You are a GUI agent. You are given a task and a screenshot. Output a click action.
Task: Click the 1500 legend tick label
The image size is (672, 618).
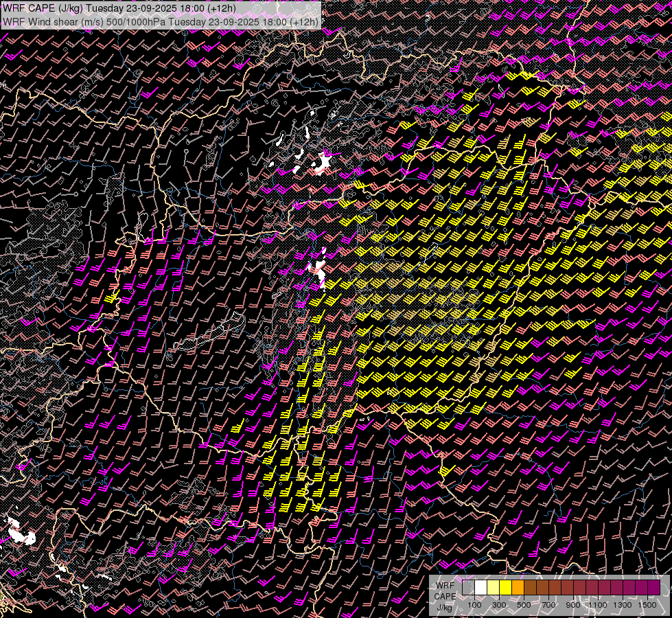(x=647, y=605)
